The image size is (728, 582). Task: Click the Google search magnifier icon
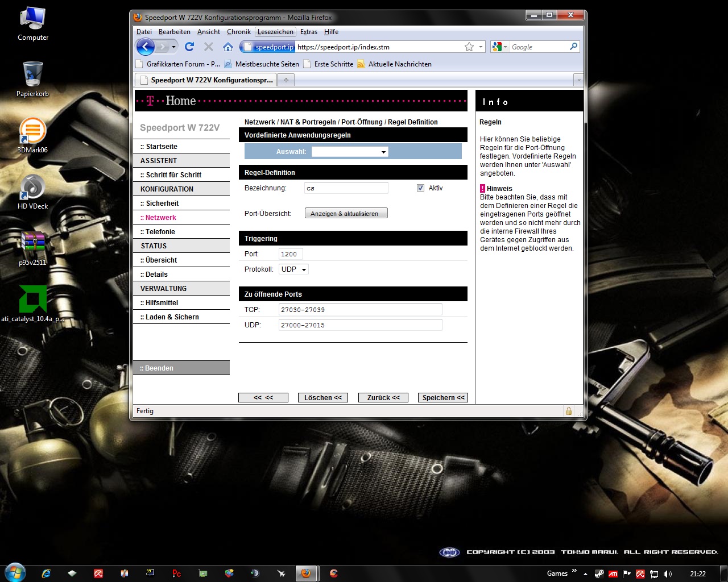tap(573, 47)
